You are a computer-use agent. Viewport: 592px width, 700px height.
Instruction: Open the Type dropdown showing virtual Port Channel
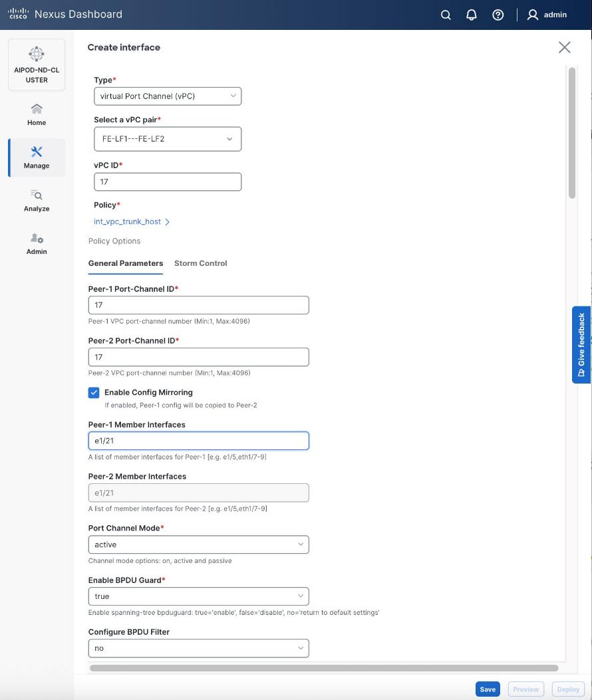167,96
